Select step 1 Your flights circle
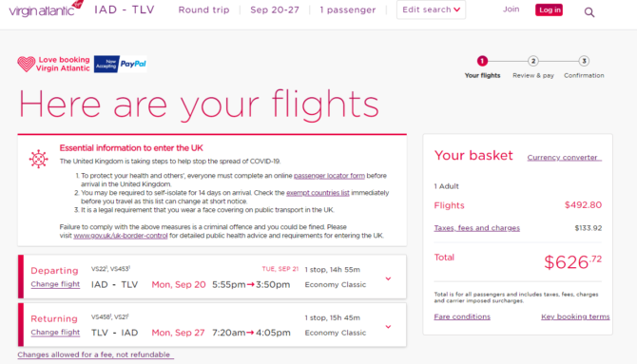The height and width of the screenshot is (364, 637). coord(482,61)
